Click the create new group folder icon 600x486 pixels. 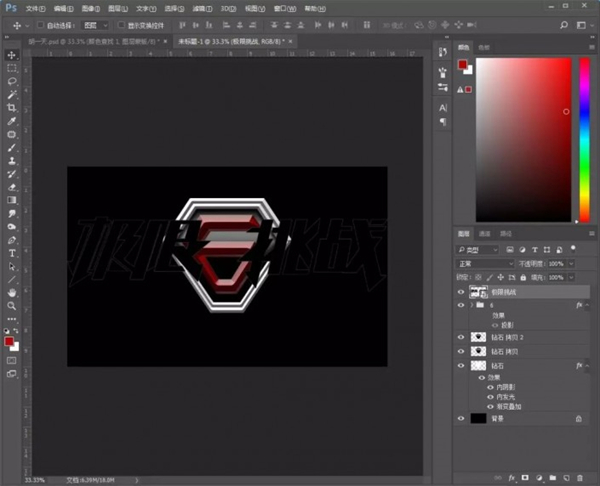point(553,478)
